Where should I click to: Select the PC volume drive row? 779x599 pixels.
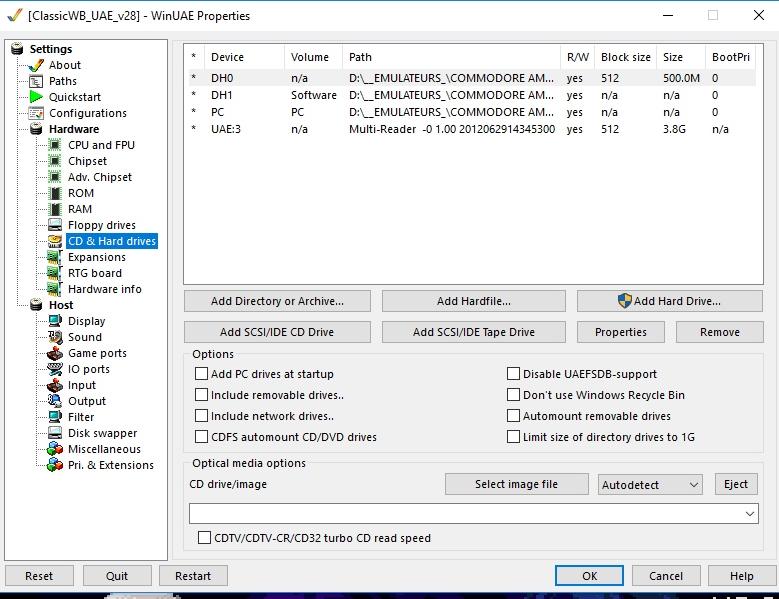tap(472, 112)
